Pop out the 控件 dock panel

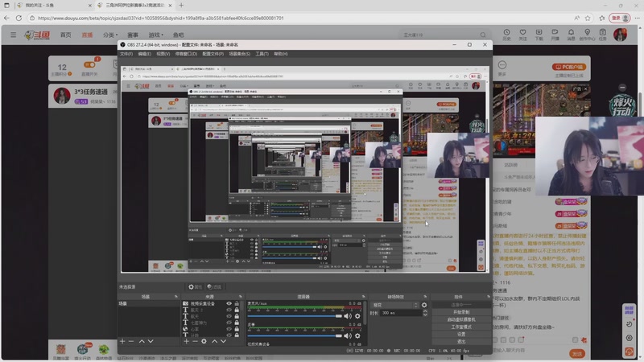[489, 296]
